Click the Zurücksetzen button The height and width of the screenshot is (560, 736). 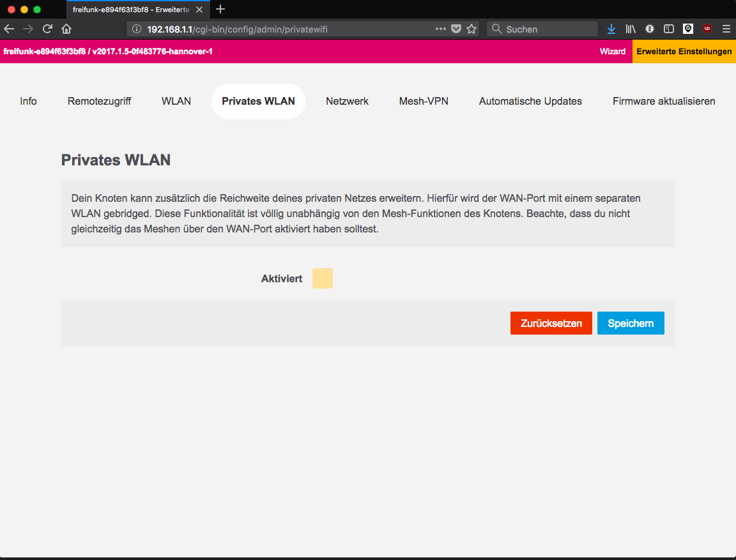tap(551, 323)
